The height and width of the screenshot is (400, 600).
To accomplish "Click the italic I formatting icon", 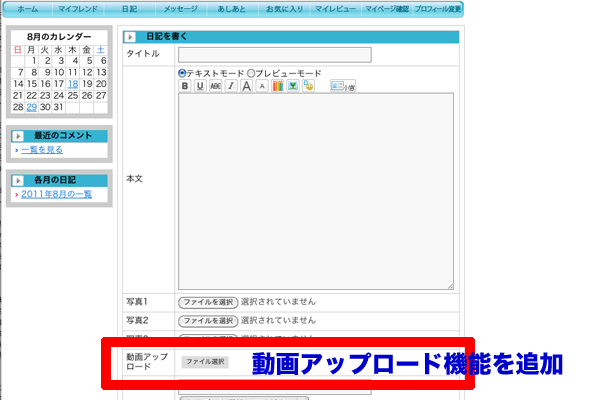I will tap(230, 87).
